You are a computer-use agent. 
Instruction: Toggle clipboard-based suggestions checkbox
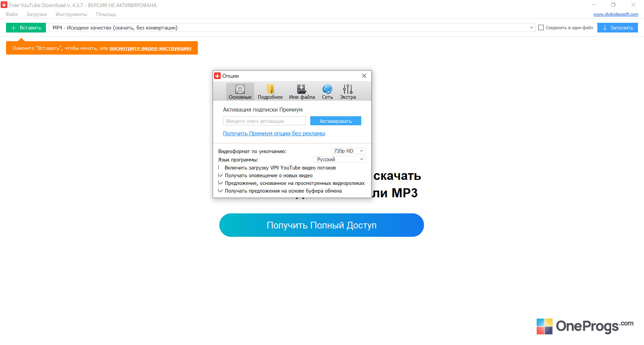tap(220, 191)
